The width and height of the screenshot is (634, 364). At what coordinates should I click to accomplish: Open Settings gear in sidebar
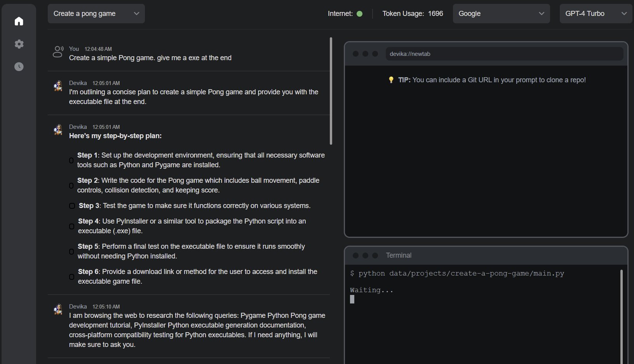pyautogui.click(x=19, y=44)
